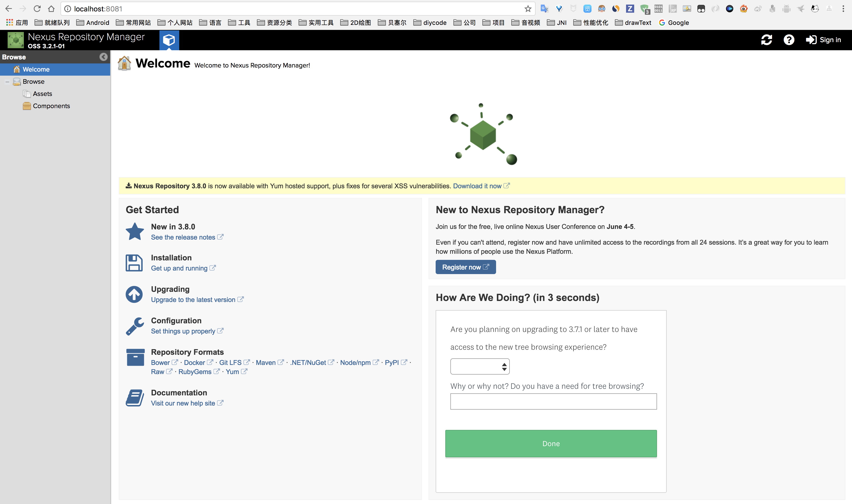Click the Sign in button
The height and width of the screenshot is (504, 852).
pos(823,40)
